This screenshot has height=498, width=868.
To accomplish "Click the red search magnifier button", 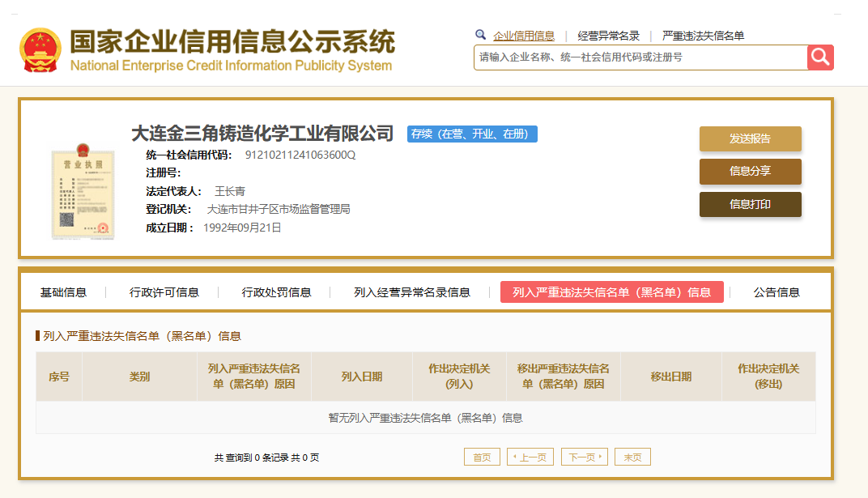I will [x=820, y=57].
